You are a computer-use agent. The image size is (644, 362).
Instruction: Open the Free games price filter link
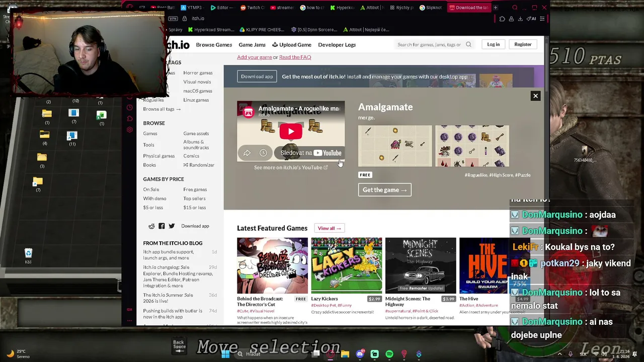tap(195, 190)
